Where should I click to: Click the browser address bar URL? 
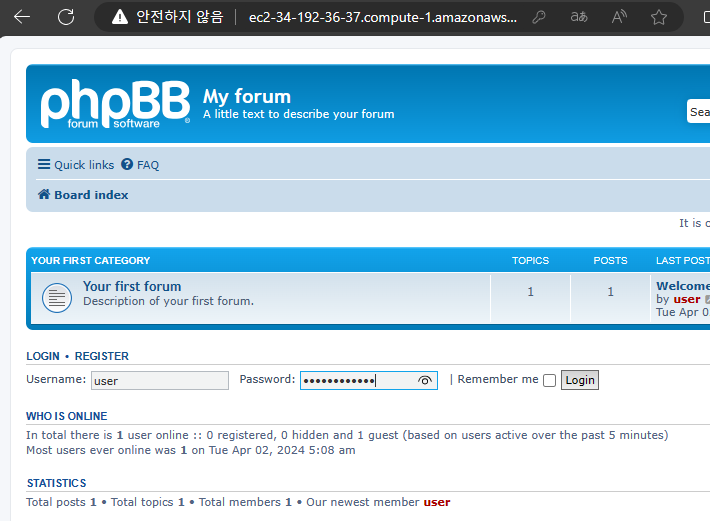point(383,17)
